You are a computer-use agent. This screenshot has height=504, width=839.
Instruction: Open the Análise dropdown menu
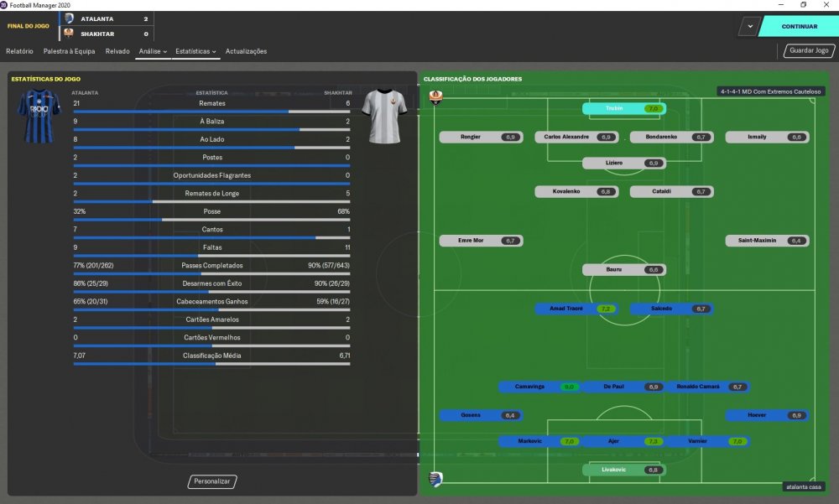pos(153,51)
